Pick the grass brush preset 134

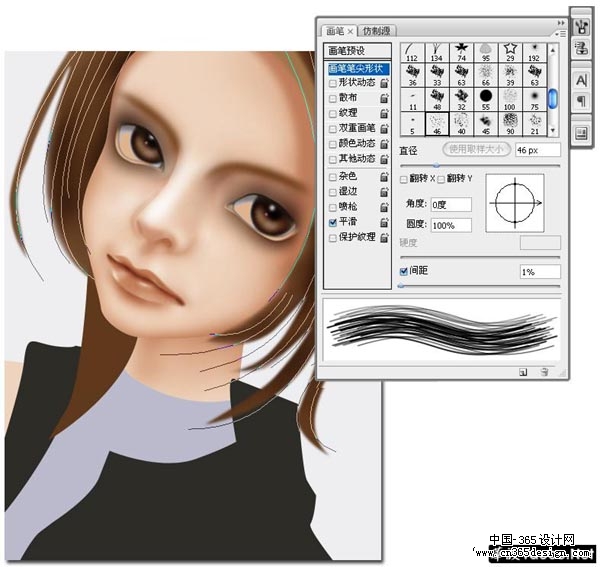[x=436, y=52]
